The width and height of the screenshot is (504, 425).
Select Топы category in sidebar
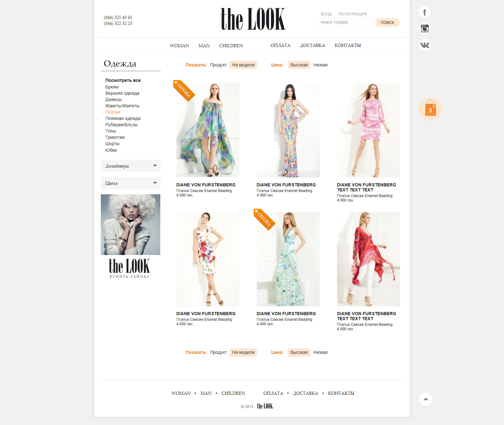tap(111, 131)
